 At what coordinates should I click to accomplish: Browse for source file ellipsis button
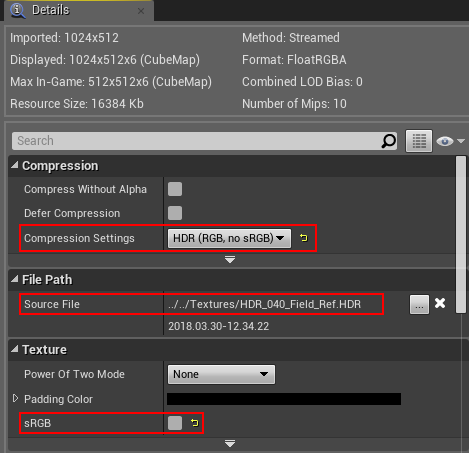pyautogui.click(x=419, y=304)
